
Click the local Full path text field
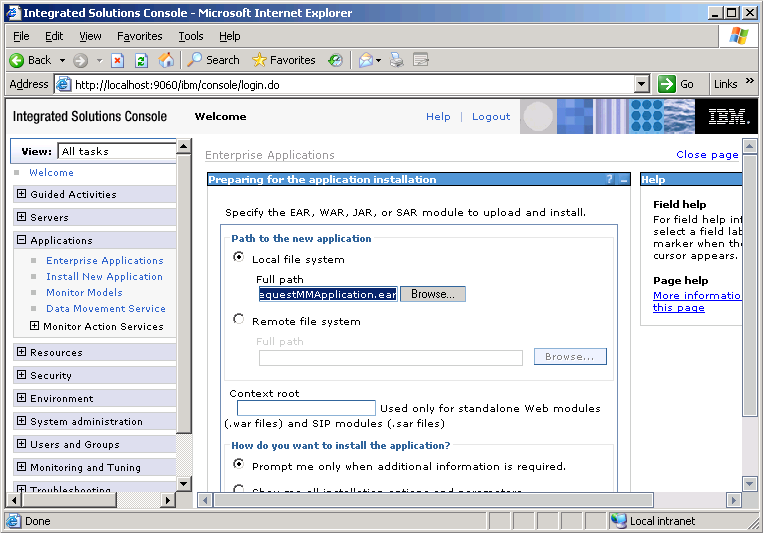coord(328,294)
